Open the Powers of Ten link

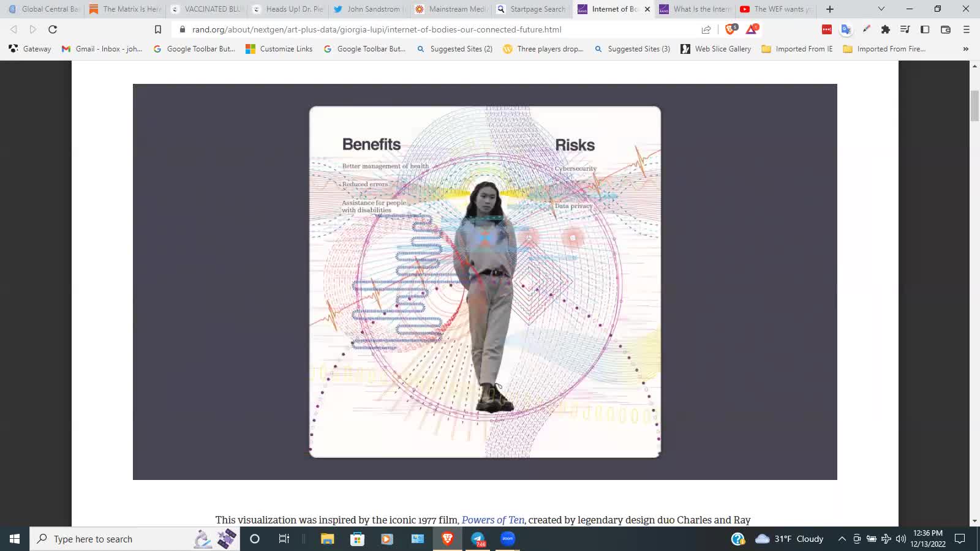493,520
